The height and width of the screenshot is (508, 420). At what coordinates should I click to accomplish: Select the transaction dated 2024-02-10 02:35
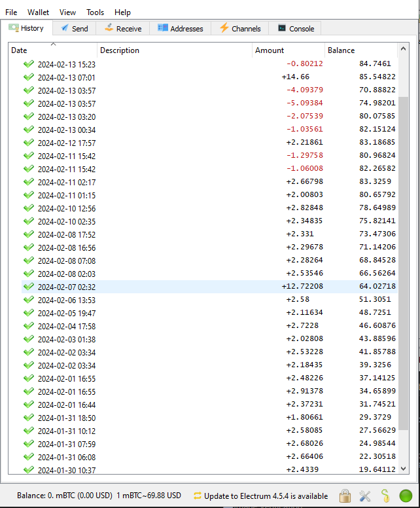(x=209, y=221)
